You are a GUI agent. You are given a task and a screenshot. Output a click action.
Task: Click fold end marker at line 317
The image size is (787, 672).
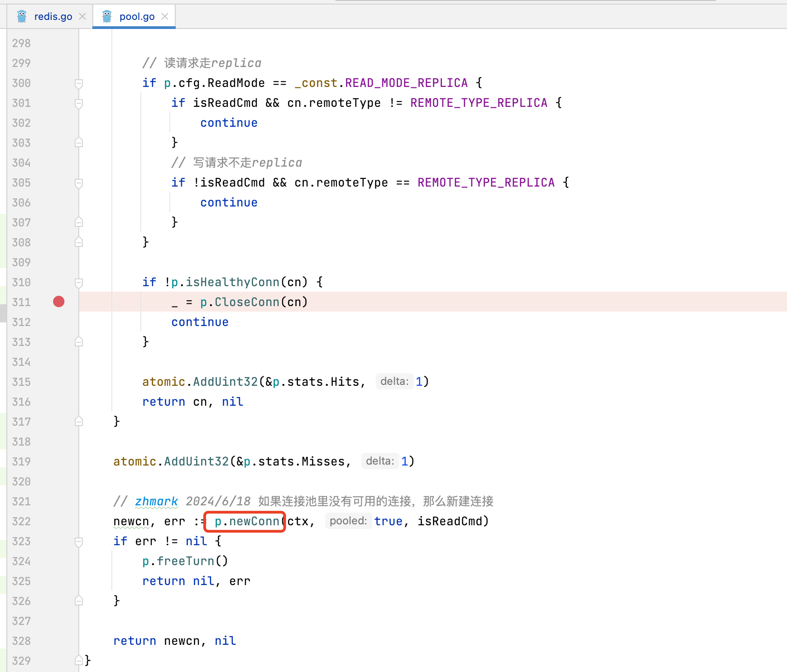click(79, 422)
